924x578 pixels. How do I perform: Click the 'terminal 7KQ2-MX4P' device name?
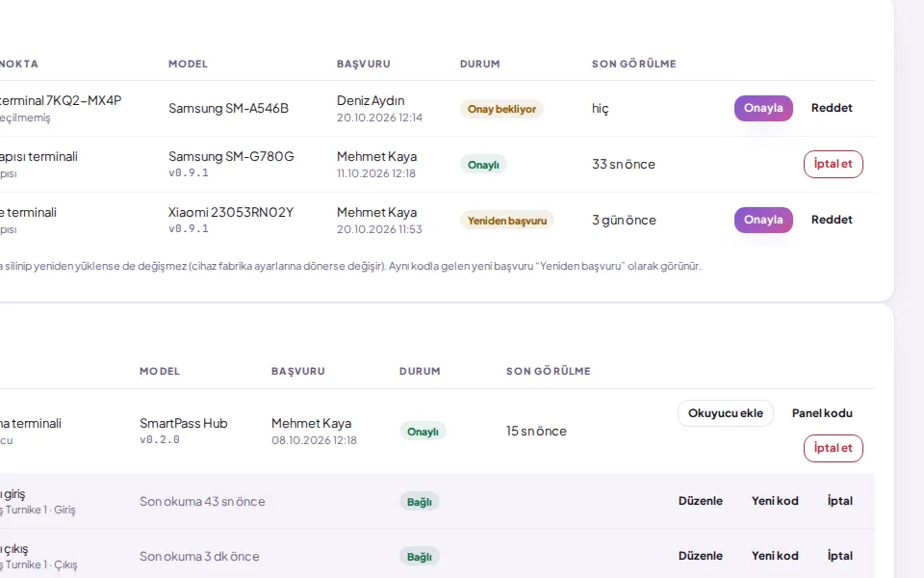(x=60, y=100)
